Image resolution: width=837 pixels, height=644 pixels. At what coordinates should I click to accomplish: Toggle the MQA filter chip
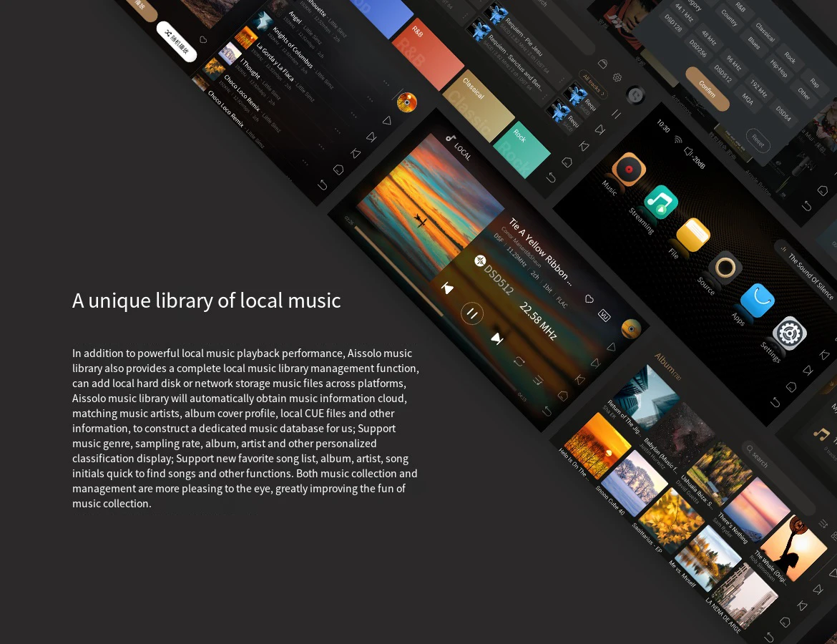748,99
